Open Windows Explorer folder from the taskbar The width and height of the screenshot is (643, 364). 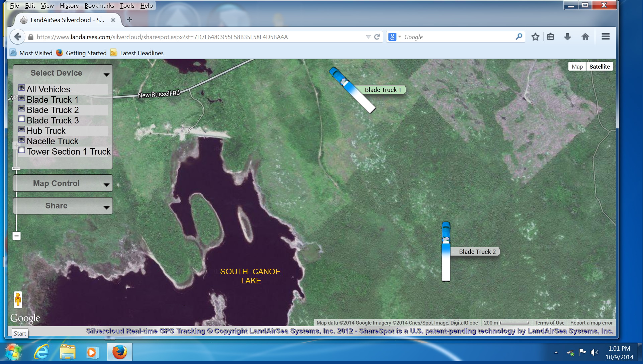pyautogui.click(x=68, y=352)
